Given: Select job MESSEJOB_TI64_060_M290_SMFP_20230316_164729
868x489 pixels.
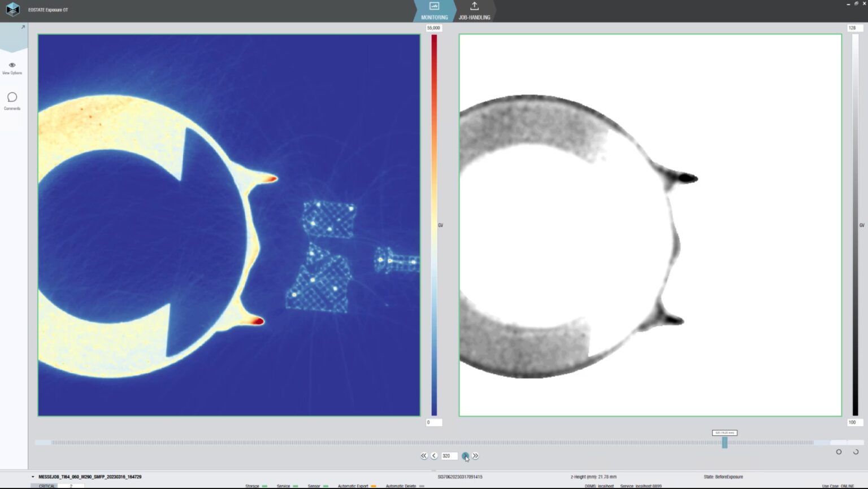Looking at the screenshot, I should click(x=90, y=477).
